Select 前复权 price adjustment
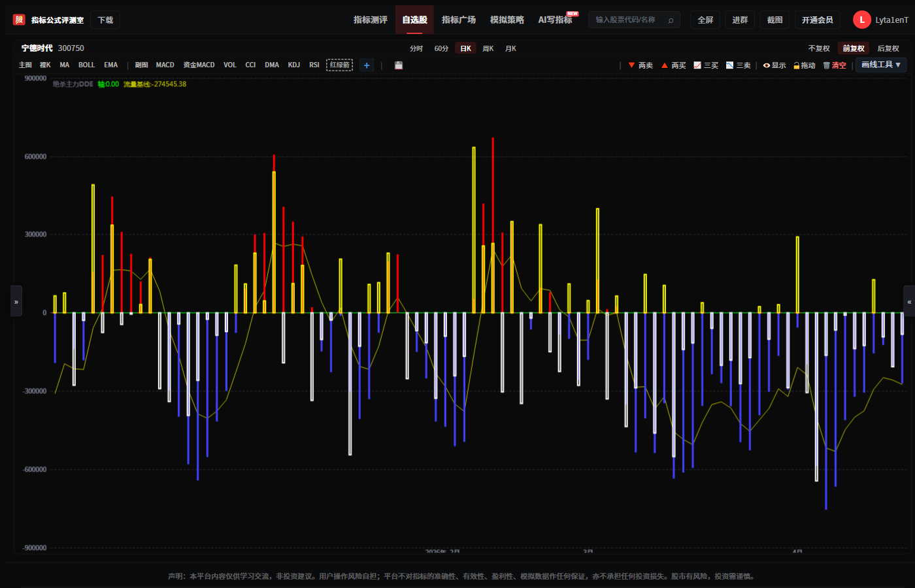 pos(854,48)
